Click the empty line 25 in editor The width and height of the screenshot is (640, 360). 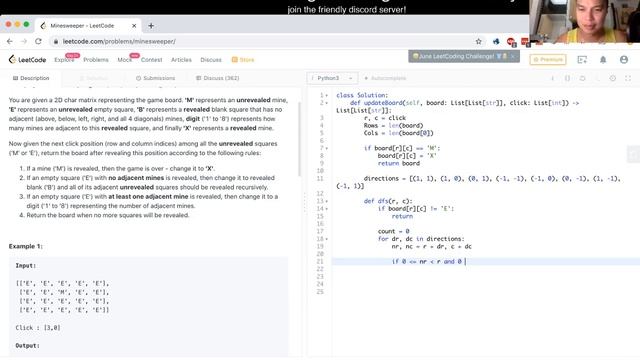click(x=486, y=292)
